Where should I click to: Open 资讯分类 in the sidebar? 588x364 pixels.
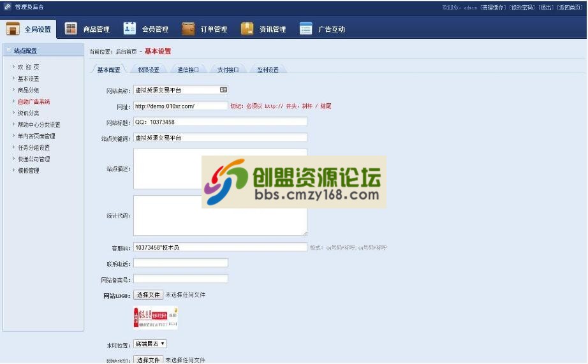tap(29, 113)
